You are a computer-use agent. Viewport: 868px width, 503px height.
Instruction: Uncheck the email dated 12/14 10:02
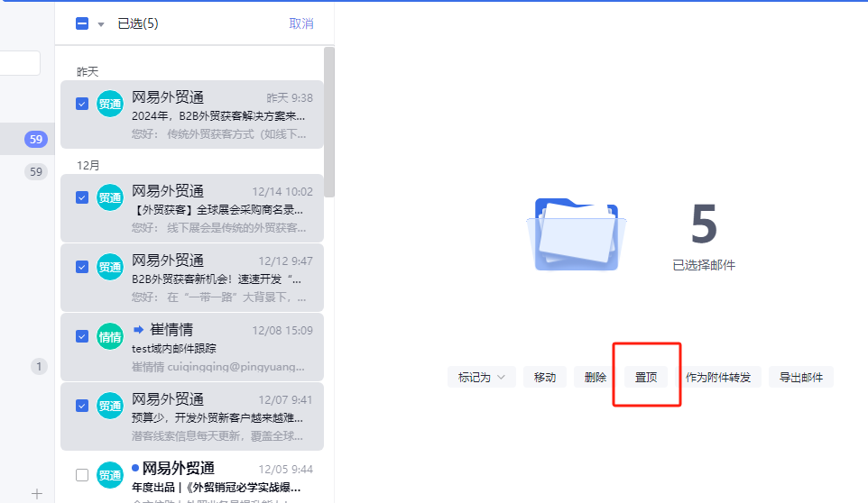point(82,198)
